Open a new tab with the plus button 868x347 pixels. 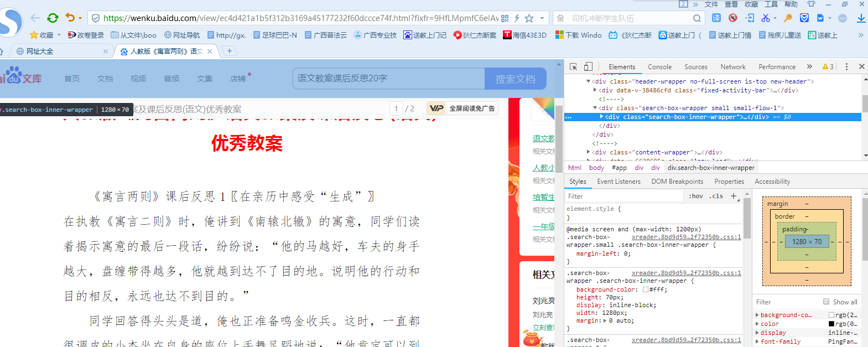[229, 51]
